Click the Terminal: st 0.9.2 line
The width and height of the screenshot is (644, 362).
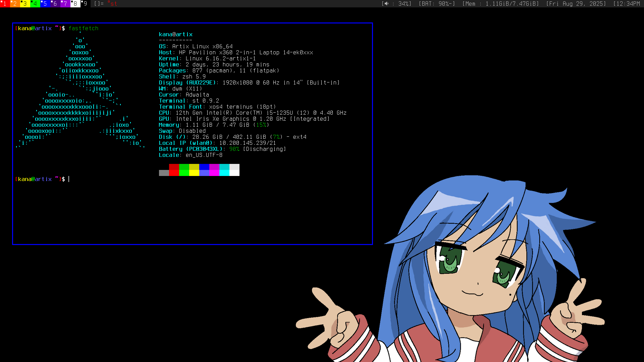tap(189, 101)
